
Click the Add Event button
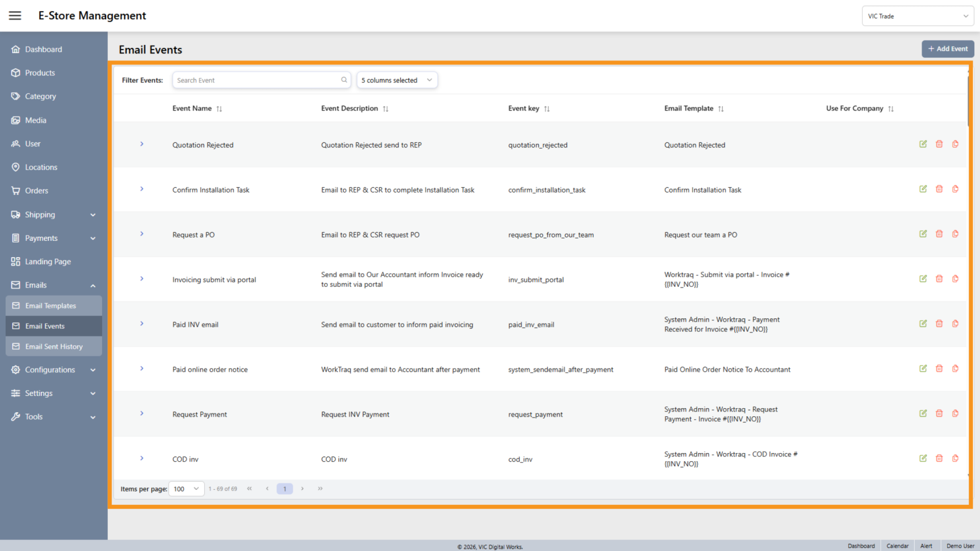(947, 49)
